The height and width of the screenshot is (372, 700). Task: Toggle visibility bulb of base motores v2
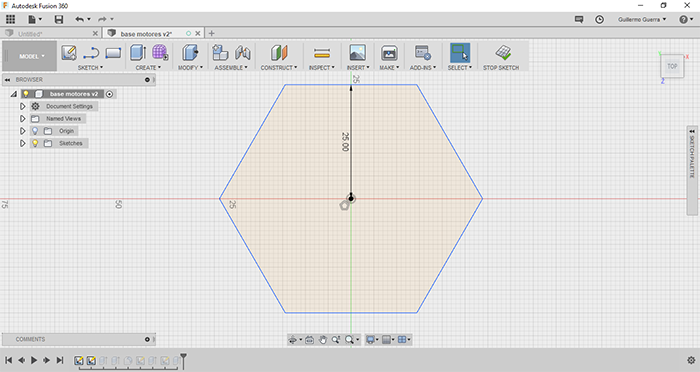coord(26,94)
